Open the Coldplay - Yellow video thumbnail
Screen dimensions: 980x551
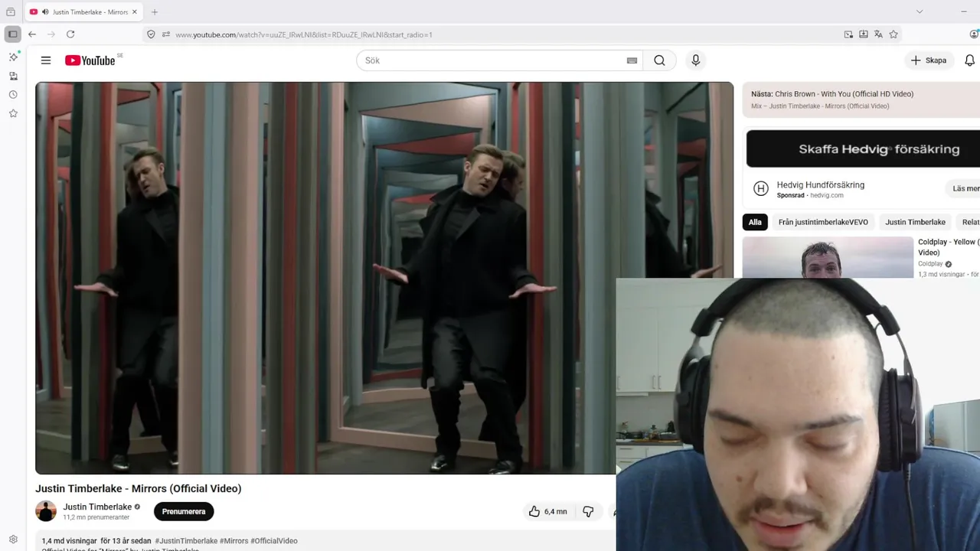[x=828, y=257]
